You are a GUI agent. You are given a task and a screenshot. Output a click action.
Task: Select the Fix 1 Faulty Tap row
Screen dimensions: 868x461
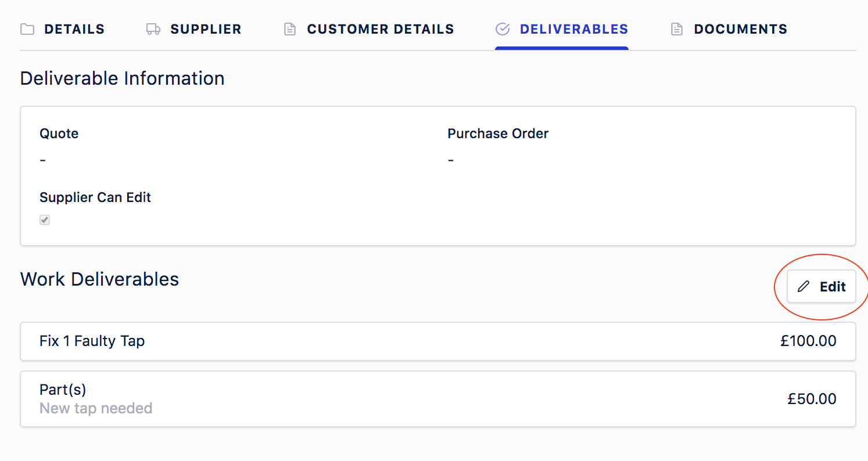coord(438,341)
